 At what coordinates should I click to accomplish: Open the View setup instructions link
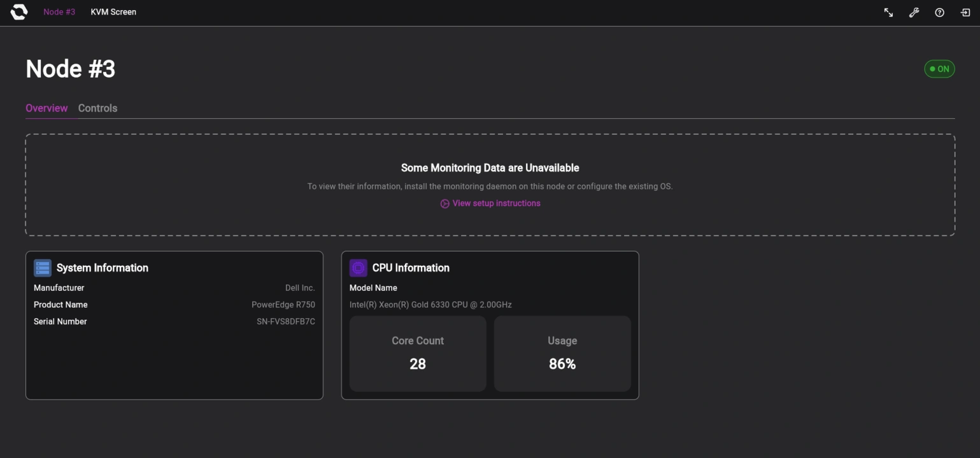[x=496, y=203]
